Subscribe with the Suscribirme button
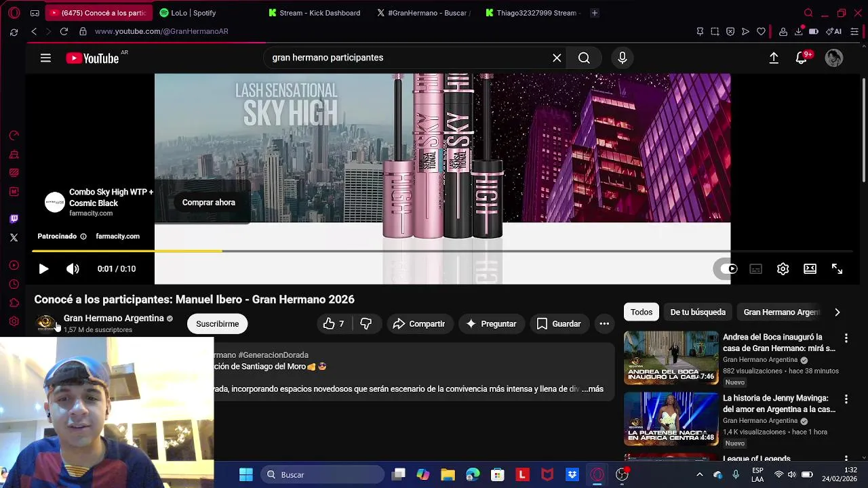This screenshot has width=868, height=488. (218, 324)
